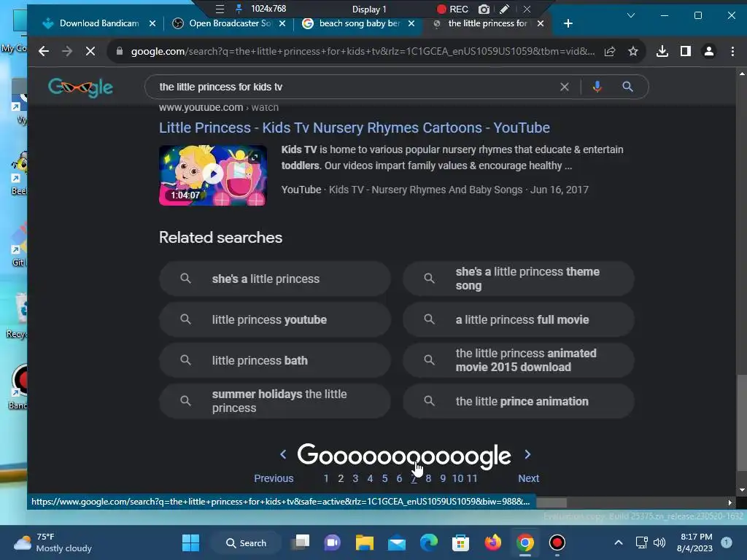This screenshot has width=747, height=560.
Task: Click the taskbar Search box
Action: point(247,542)
